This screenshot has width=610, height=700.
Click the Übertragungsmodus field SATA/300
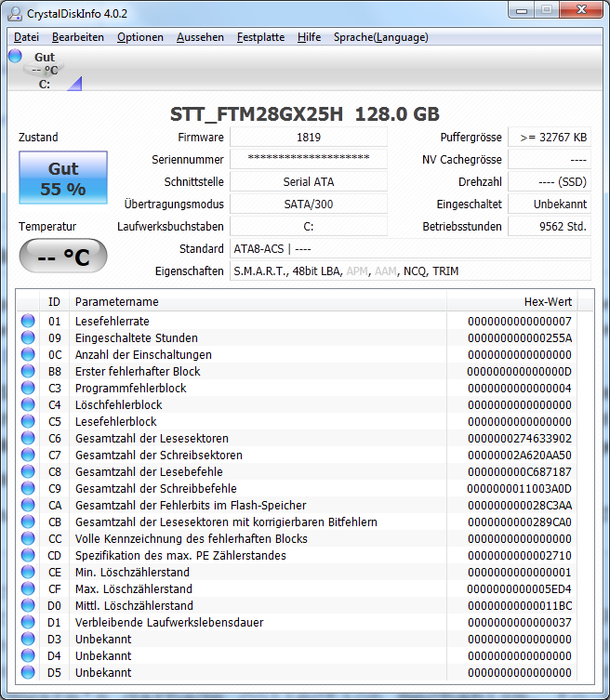click(309, 204)
